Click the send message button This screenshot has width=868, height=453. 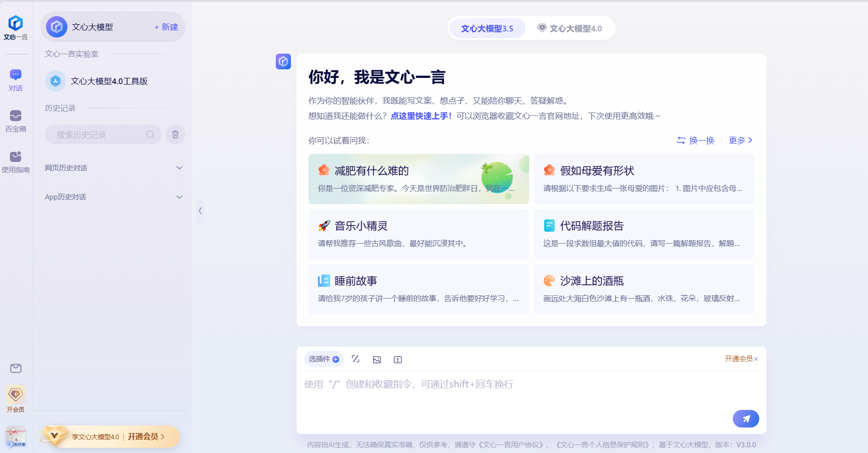pos(746,419)
